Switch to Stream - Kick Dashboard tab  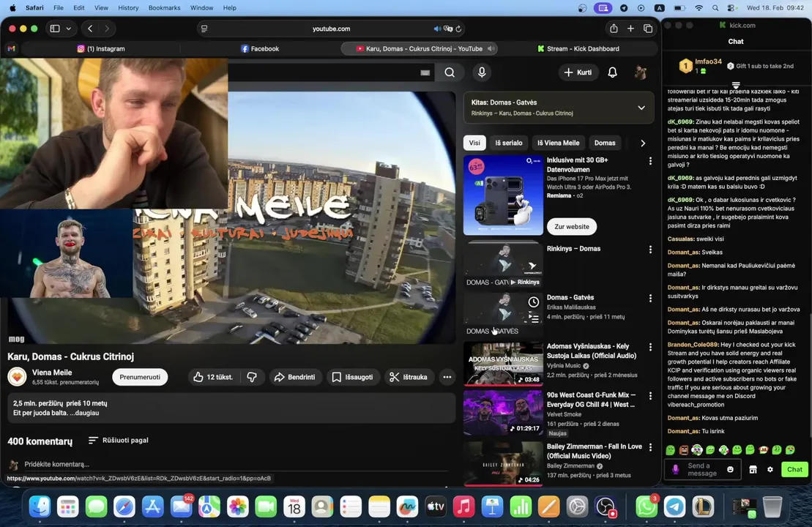coord(578,48)
